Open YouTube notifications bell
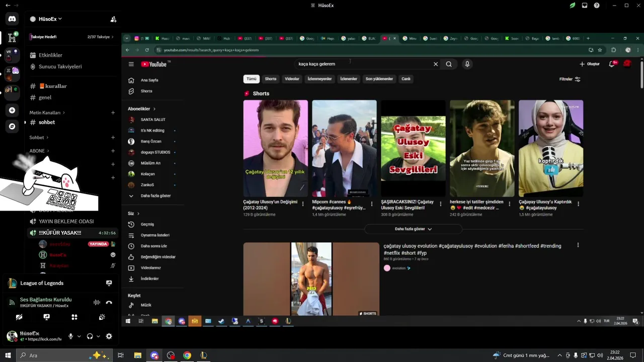Viewport: 644px width, 362px height. coord(612,64)
